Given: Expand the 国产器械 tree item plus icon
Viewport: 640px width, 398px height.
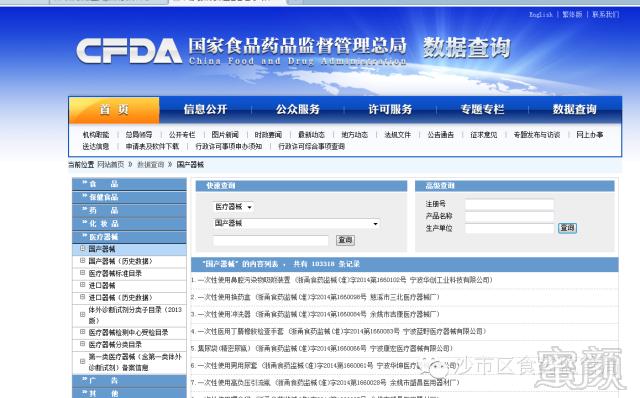Looking at the screenshot, I should click(82, 249).
